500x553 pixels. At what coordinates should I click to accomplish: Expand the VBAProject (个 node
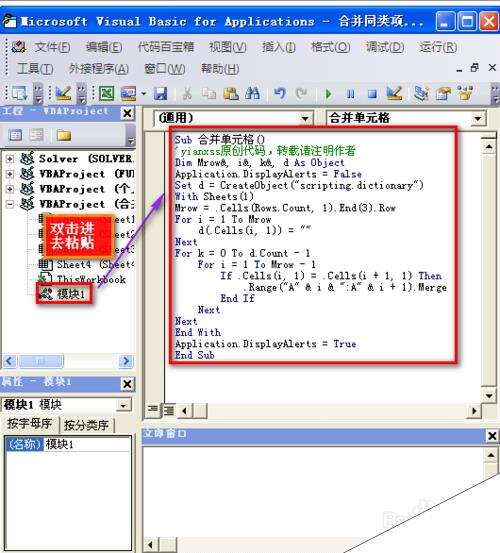[10, 189]
